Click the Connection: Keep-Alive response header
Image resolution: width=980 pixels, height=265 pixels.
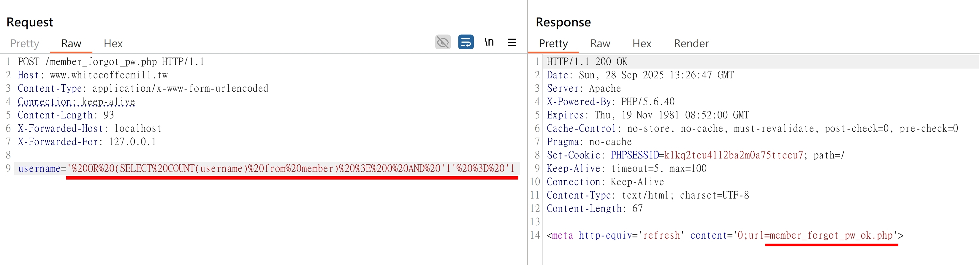point(605,182)
